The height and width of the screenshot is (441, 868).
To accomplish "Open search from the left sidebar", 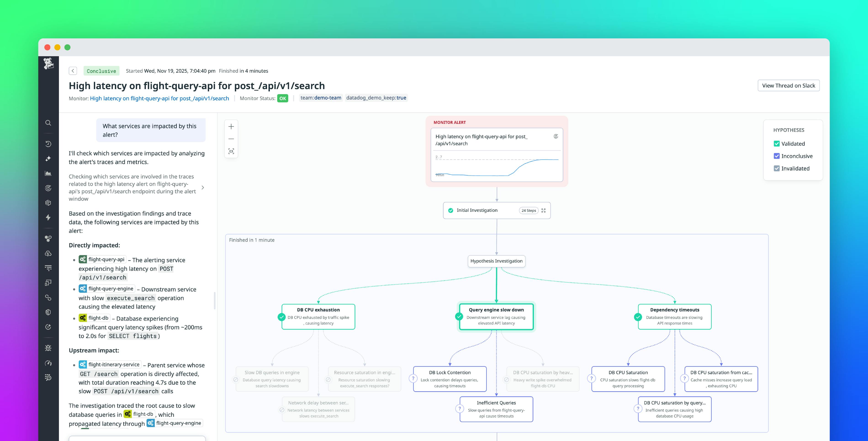I will (x=48, y=123).
